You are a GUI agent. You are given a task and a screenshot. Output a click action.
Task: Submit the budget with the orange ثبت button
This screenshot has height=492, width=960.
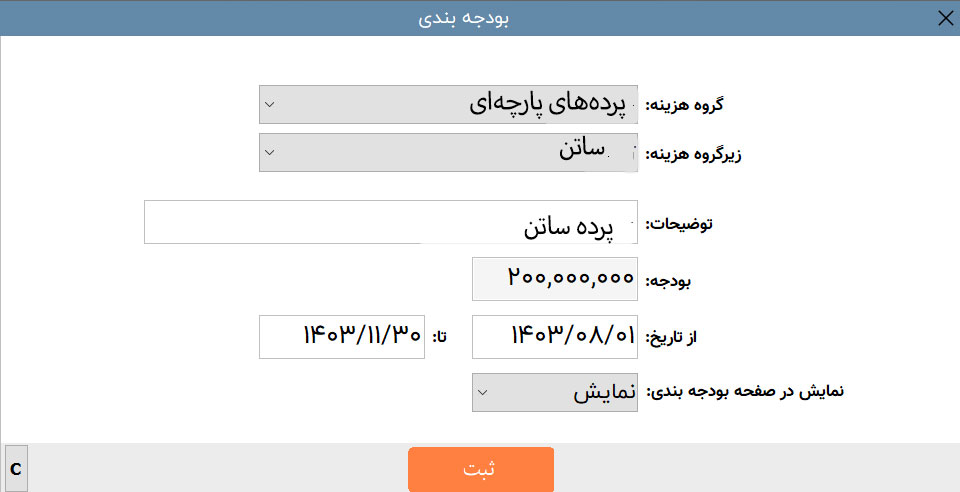tap(481, 469)
